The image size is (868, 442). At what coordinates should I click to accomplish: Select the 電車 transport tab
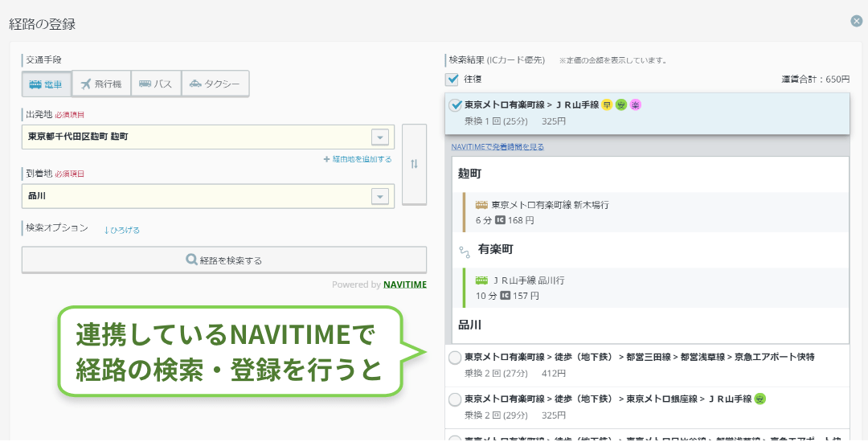[x=47, y=84]
